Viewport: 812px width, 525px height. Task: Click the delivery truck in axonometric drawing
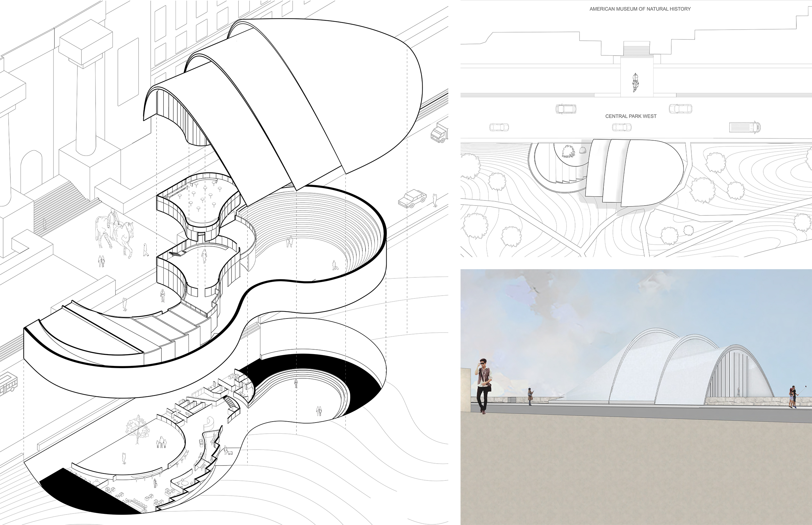coord(439,133)
